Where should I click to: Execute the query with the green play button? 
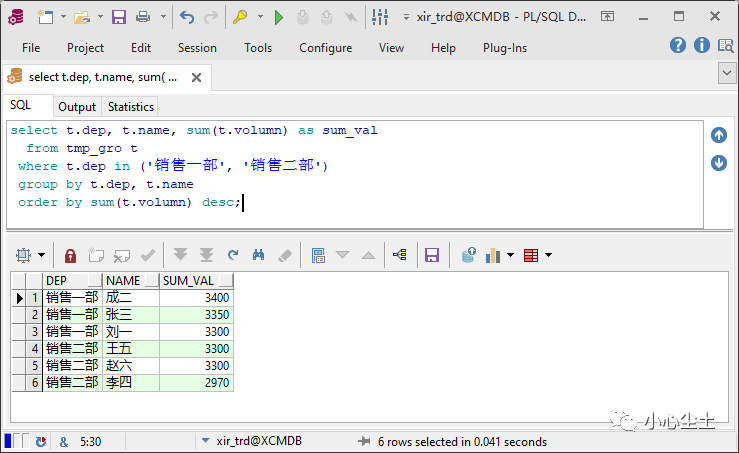279,17
